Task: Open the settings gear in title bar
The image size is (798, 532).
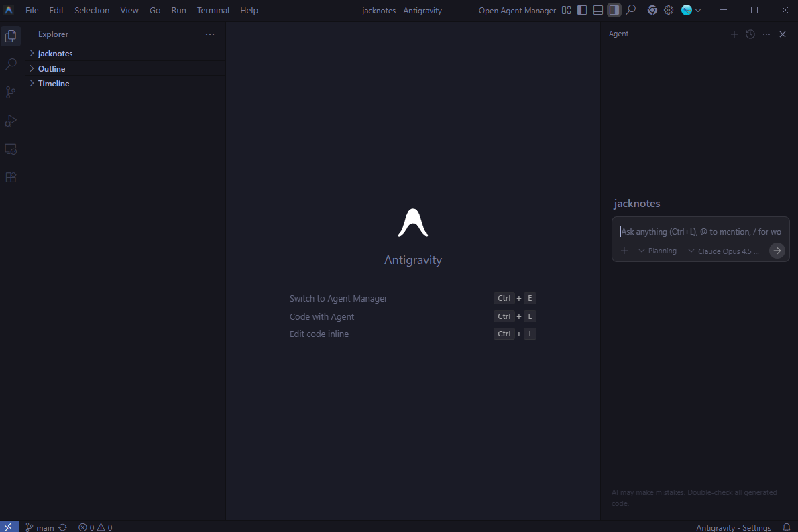Action: tap(669, 10)
